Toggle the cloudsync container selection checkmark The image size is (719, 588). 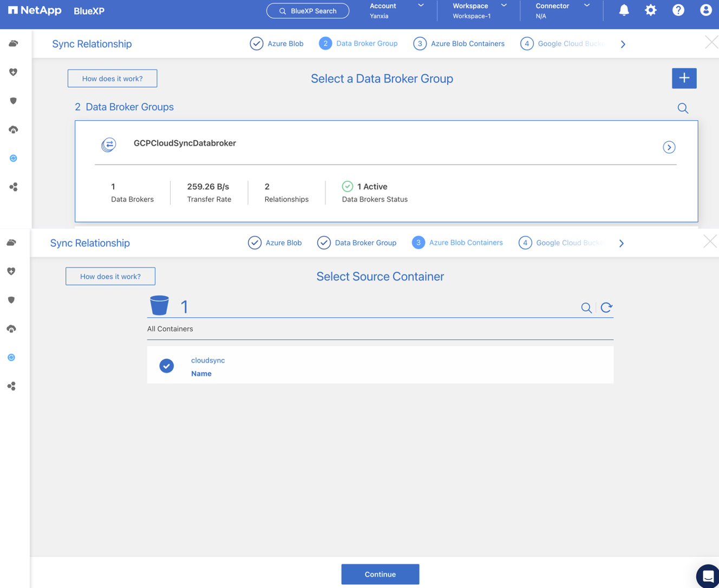(167, 366)
